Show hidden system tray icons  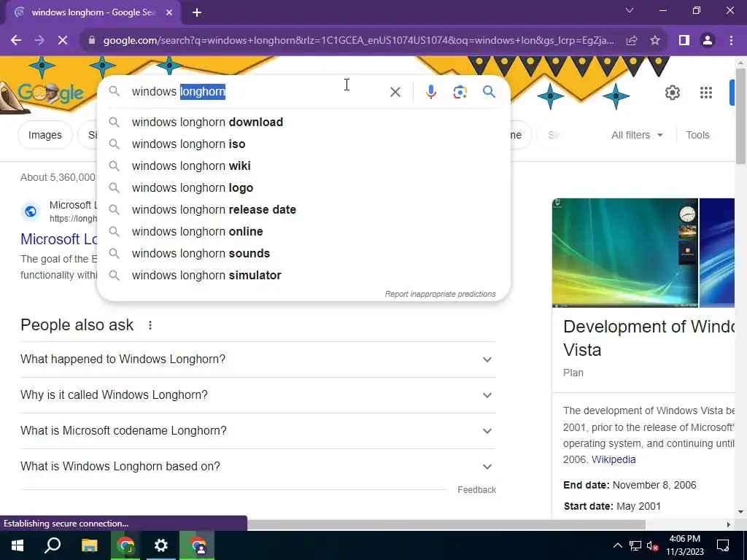coord(617,545)
